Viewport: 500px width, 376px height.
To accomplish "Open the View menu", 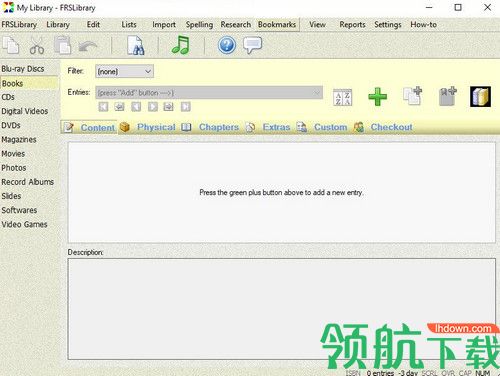I will [x=317, y=25].
